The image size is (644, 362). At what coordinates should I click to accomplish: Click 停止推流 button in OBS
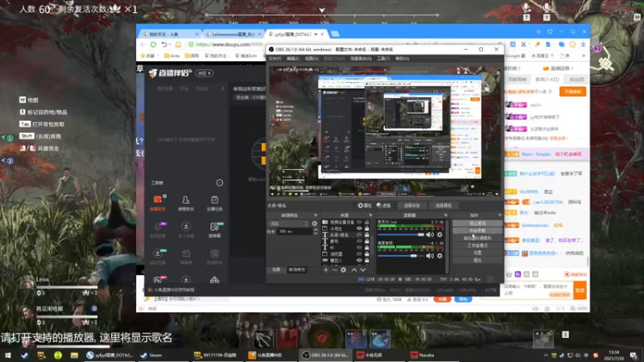(x=477, y=224)
